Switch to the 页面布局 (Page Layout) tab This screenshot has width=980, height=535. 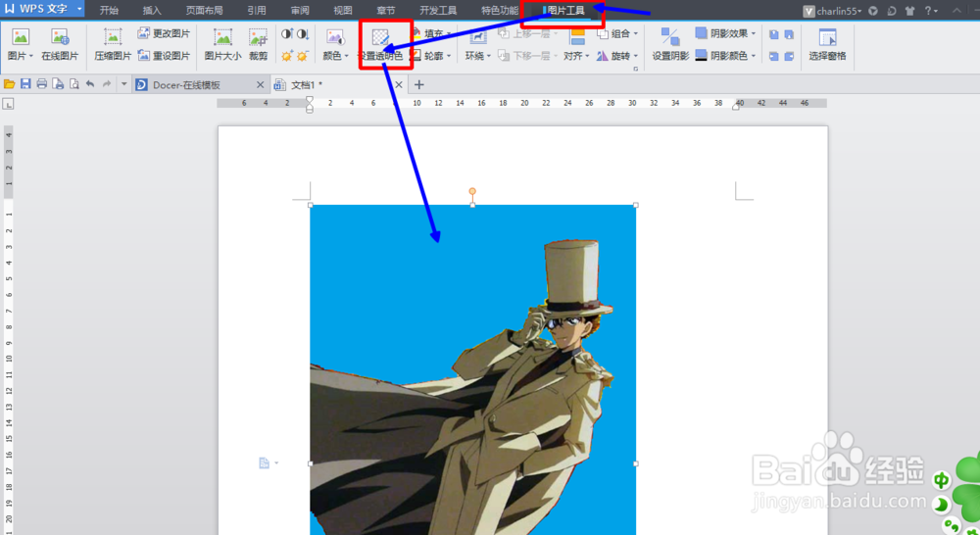(x=205, y=11)
